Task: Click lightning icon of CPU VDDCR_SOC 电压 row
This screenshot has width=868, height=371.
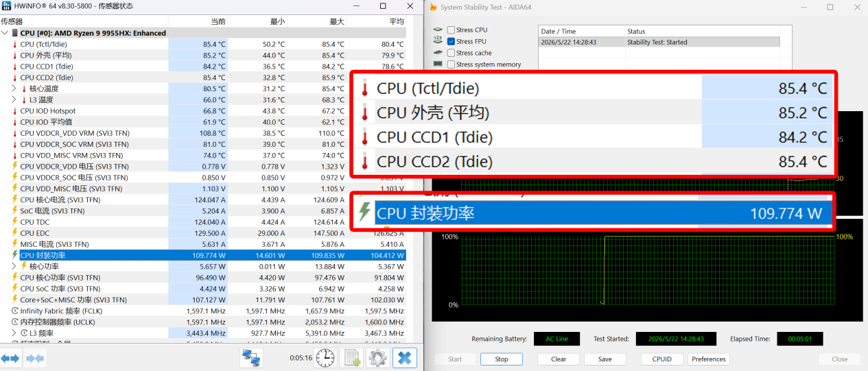Action: (x=14, y=178)
